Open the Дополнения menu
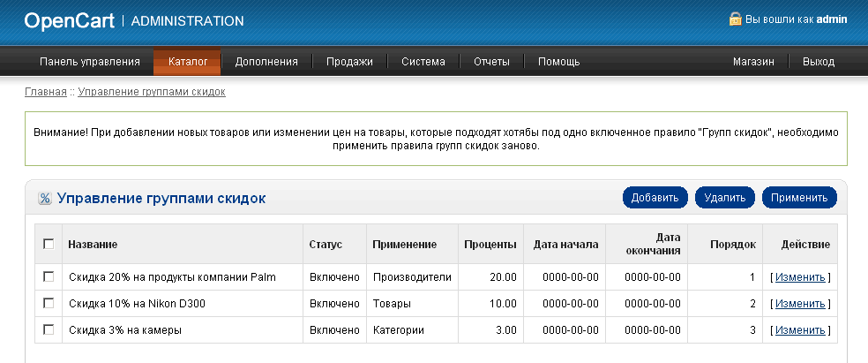This screenshot has height=363, width=868. point(266,62)
